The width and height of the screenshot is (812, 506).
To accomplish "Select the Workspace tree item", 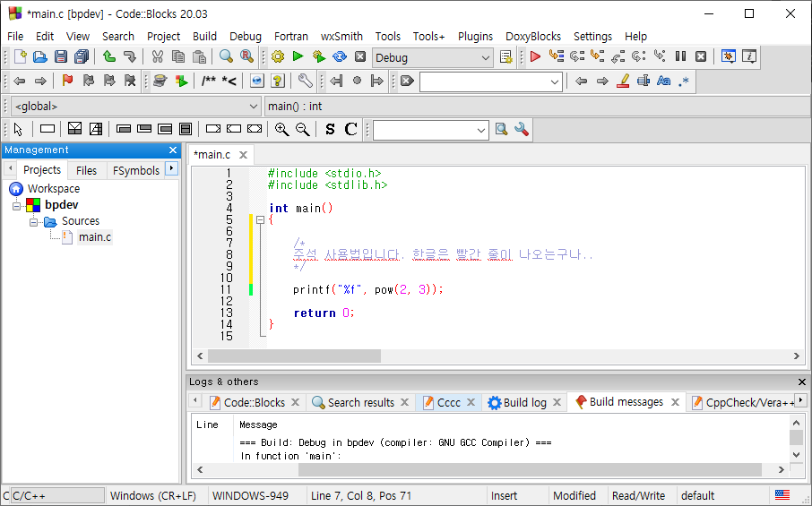I will pyautogui.click(x=54, y=189).
